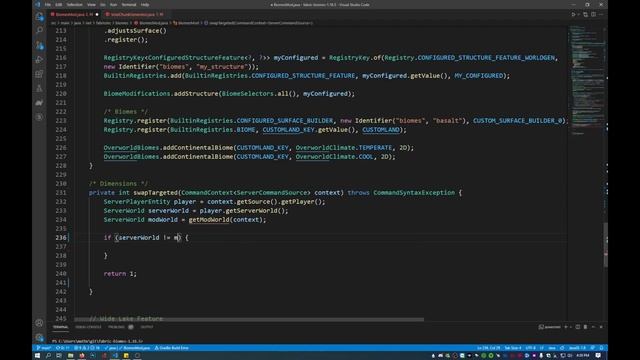This screenshot has height=360, width=640.
Task: Open the Manage gear in activity bar
Action: (39, 337)
